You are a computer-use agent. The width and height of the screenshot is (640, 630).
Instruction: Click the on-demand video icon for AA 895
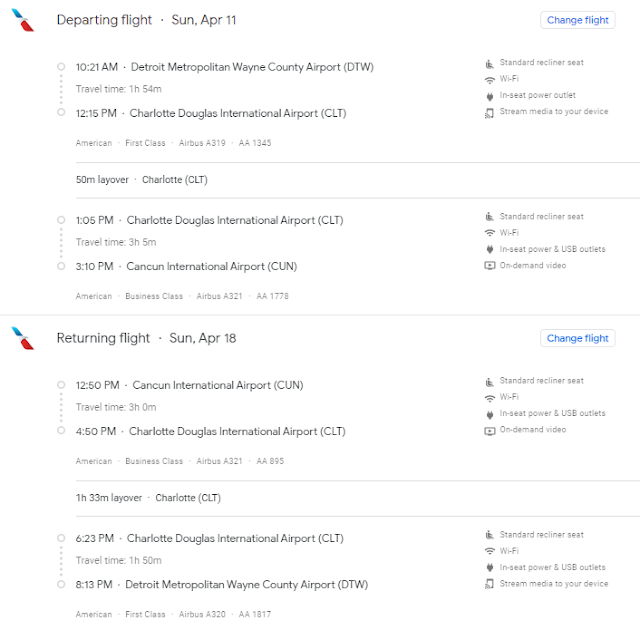click(x=489, y=431)
